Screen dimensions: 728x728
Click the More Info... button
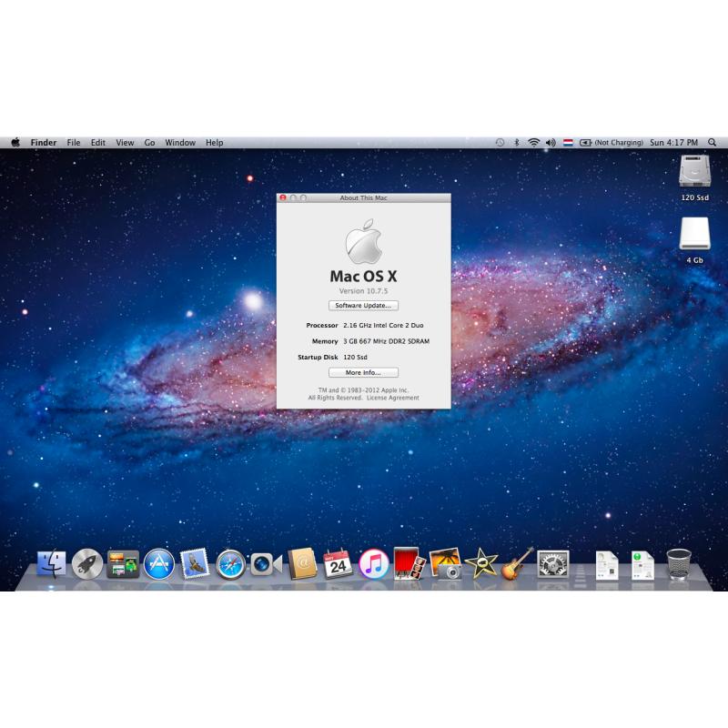click(x=363, y=372)
